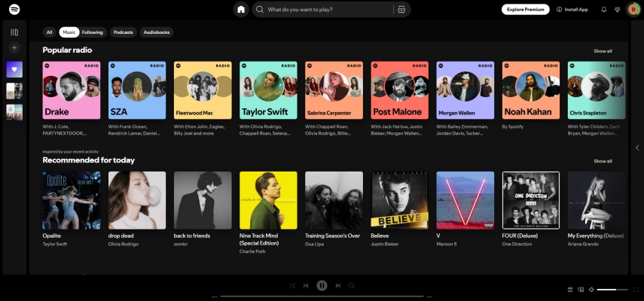Open Morgan Wallen radio card
This screenshot has width=644, height=301.
(x=465, y=90)
